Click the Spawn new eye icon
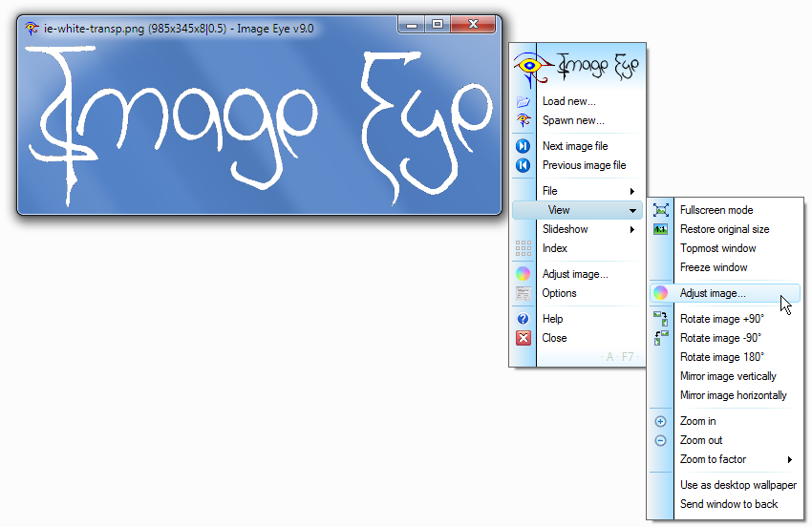This screenshot has height=527, width=812. pyautogui.click(x=524, y=120)
